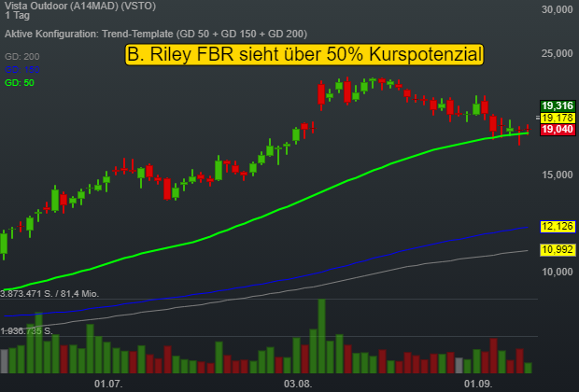Click the tallest green volume bar
Screen dimensions: 579x392
click(321, 336)
